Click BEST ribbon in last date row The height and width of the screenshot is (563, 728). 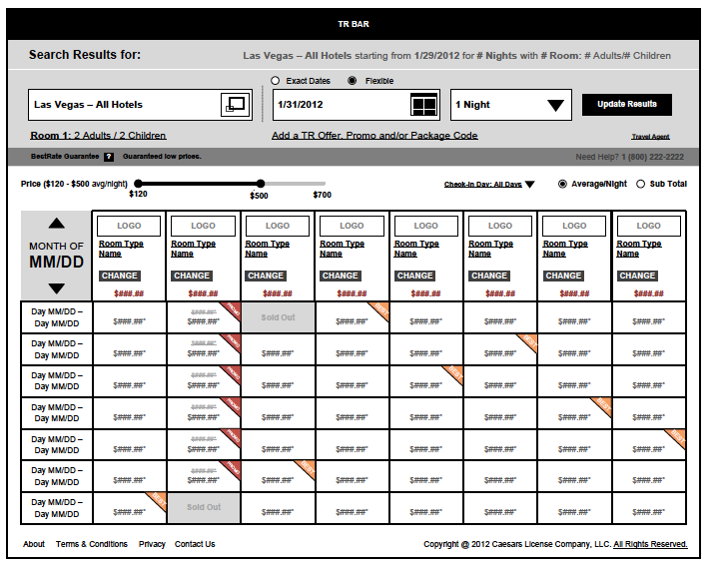(x=158, y=500)
